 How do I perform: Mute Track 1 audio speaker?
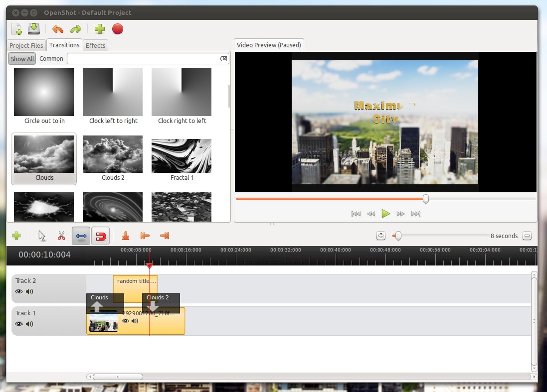click(29, 324)
